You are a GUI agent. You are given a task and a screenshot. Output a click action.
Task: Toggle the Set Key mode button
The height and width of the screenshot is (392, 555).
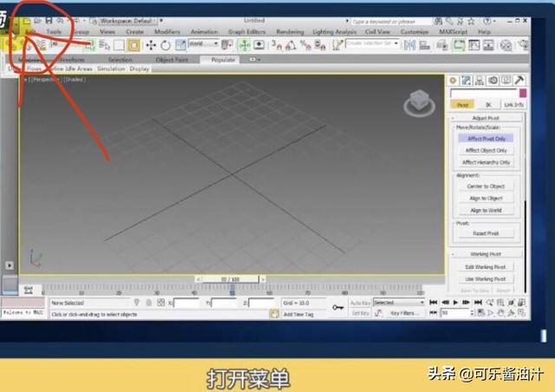(361, 313)
